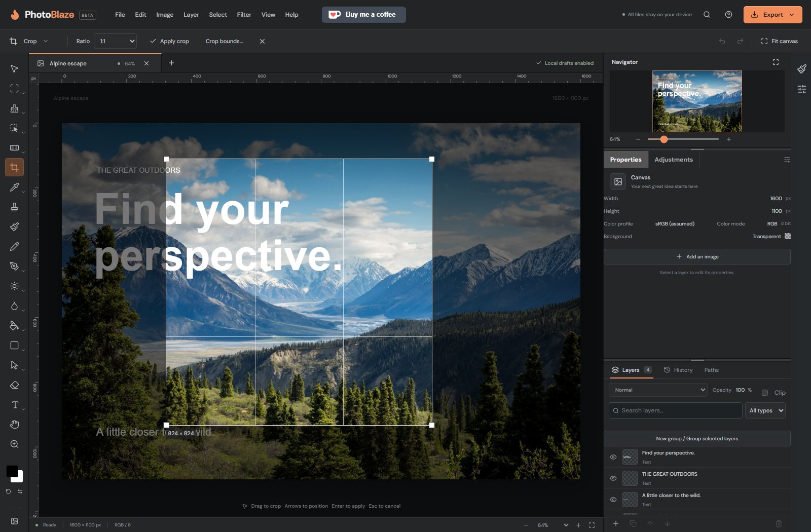811x532 pixels.
Task: Open the All types layer filter
Action: pos(765,410)
